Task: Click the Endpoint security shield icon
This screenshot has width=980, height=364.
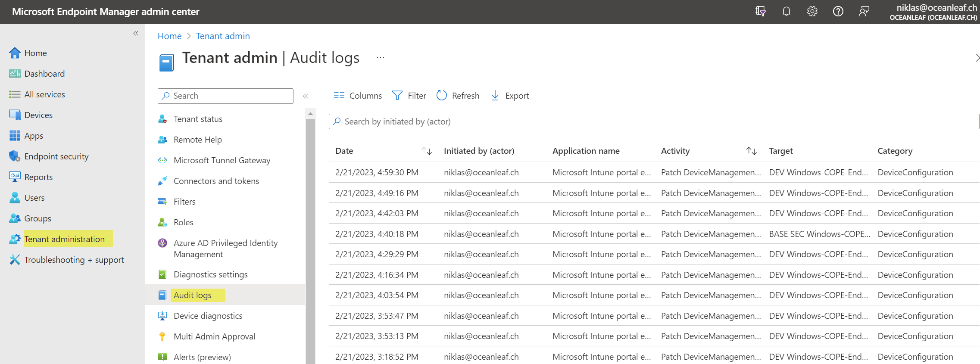Action: point(15,156)
